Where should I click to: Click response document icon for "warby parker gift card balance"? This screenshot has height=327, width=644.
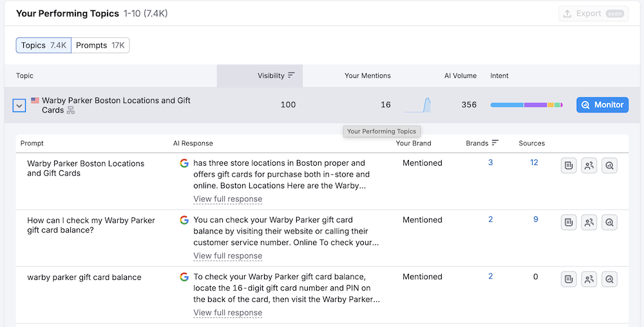[569, 279]
